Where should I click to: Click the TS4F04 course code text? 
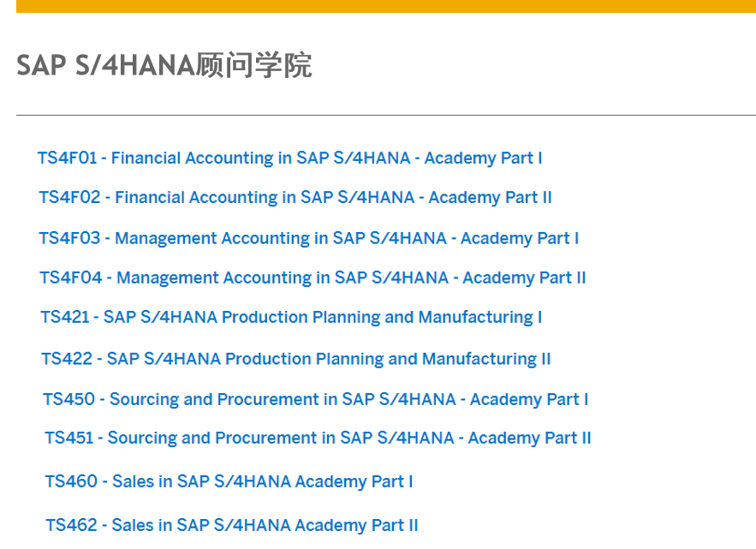[x=70, y=278]
